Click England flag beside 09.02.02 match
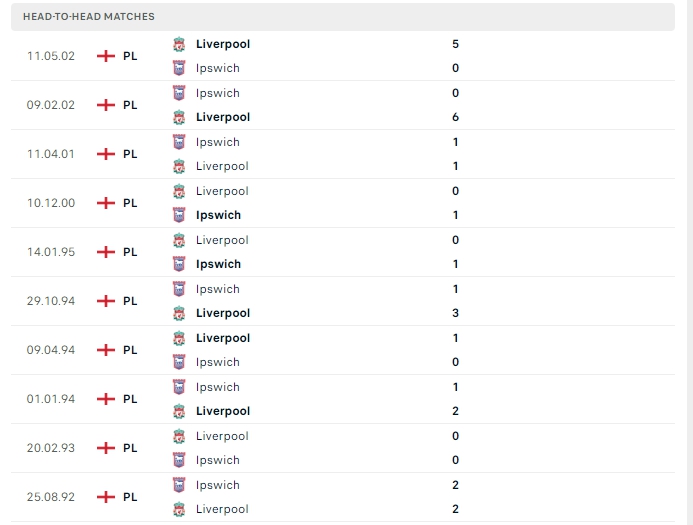This screenshot has height=525, width=693. (x=106, y=105)
